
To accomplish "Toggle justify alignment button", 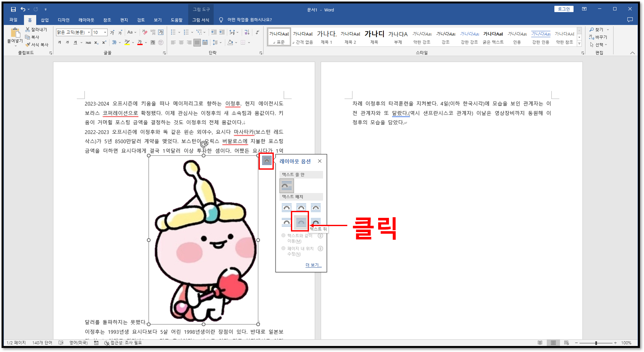I will click(x=197, y=42).
